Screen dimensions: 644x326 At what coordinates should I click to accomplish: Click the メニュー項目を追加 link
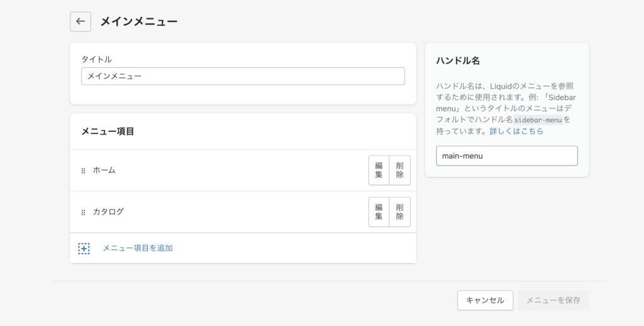137,248
